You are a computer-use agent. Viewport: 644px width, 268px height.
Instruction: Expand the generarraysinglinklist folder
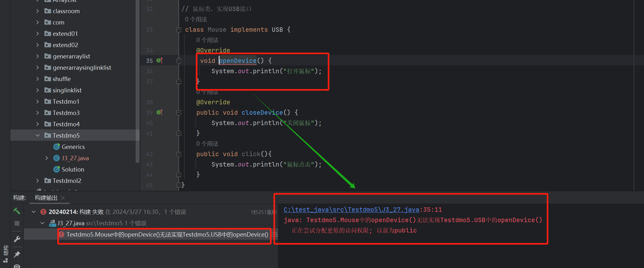38,68
